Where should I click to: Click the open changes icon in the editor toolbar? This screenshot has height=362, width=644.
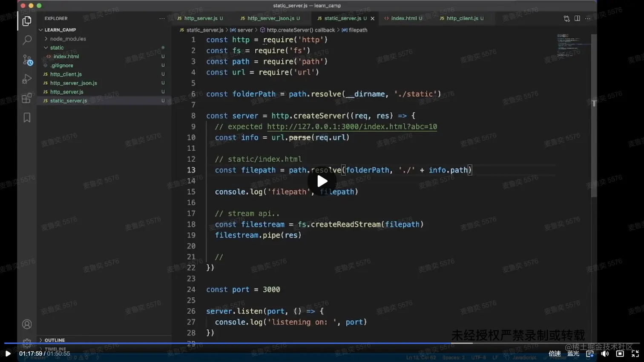[566, 19]
